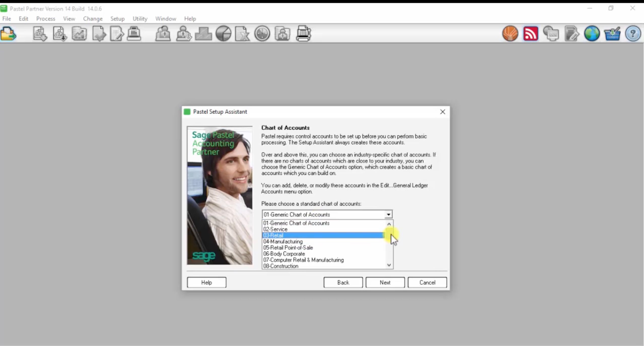
Task: Open the blue help question-mark icon
Action: pyautogui.click(x=633, y=33)
